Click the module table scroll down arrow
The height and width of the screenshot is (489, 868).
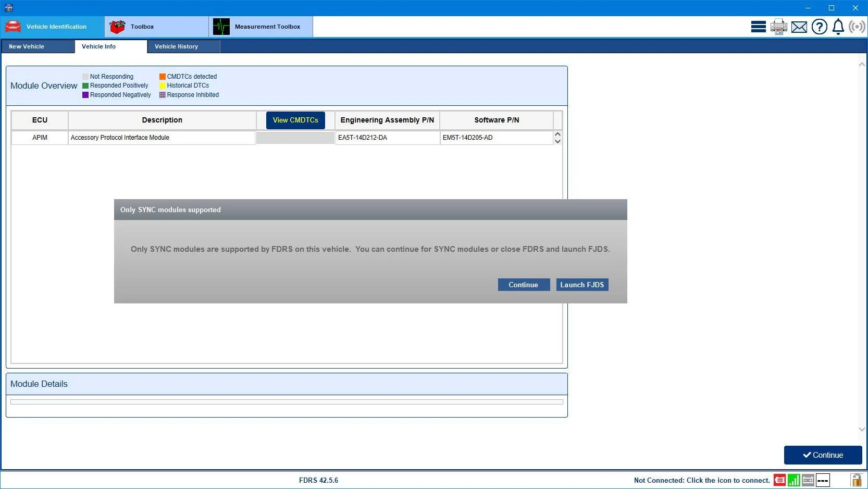coord(557,141)
